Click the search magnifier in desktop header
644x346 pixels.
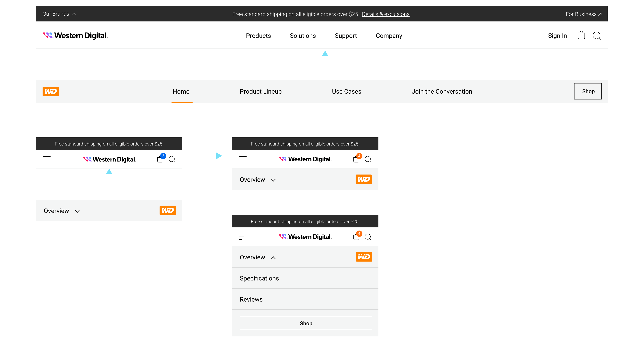coord(597,35)
